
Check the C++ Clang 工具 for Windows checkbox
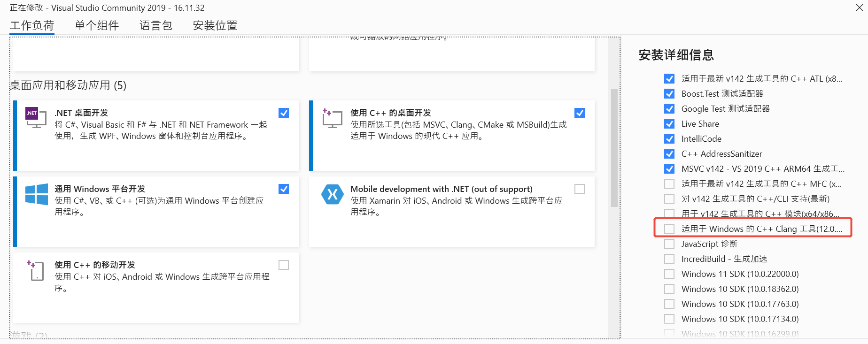click(669, 229)
